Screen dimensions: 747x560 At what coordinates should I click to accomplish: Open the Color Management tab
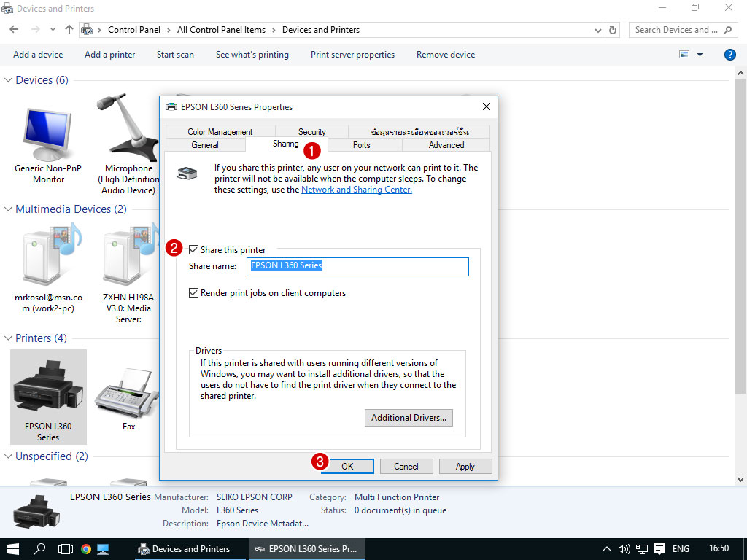[x=220, y=132]
